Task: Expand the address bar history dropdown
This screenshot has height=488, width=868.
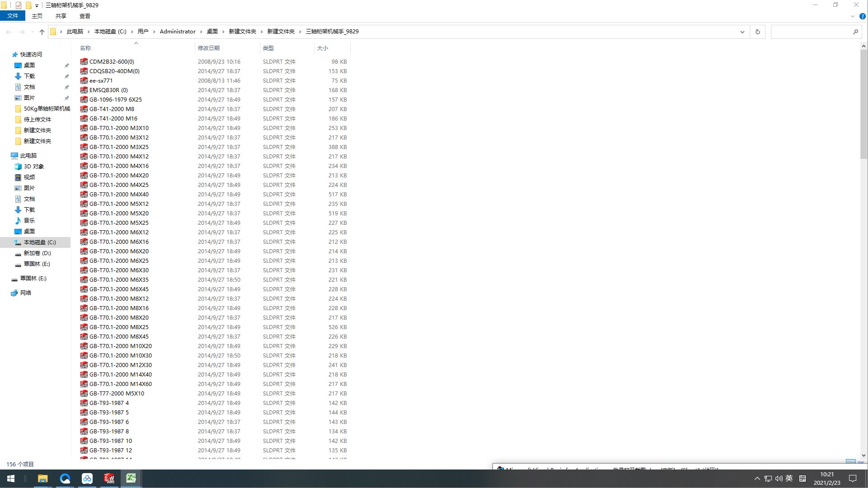Action: tap(742, 32)
